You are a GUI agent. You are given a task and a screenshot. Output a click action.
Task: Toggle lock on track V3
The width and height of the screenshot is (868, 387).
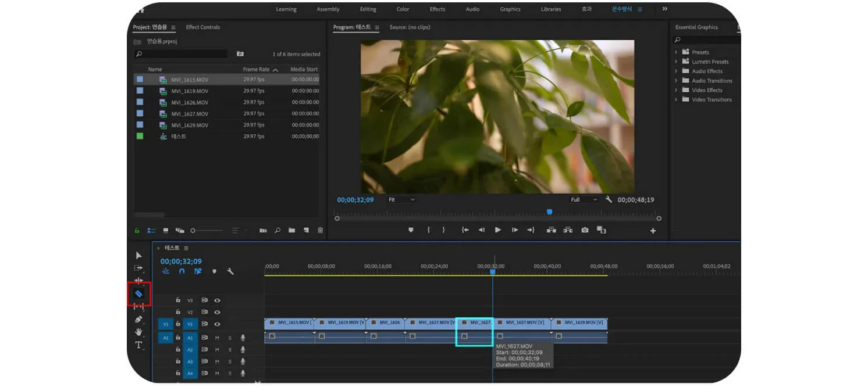tap(178, 300)
